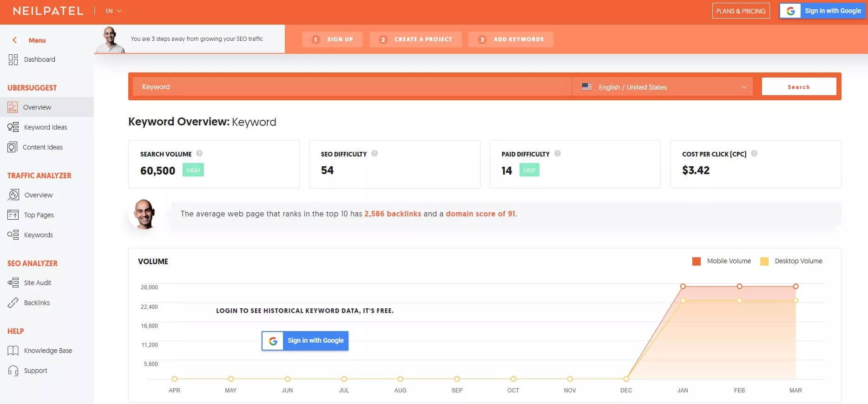The width and height of the screenshot is (868, 404).
Task: Open Backlinks in the sidebar
Action: click(37, 303)
